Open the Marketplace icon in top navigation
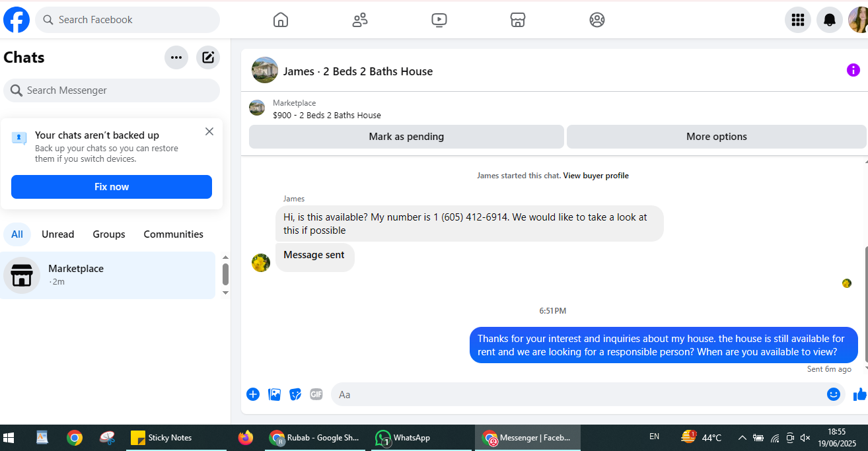Viewport: 868px width, 451px height. point(518,20)
